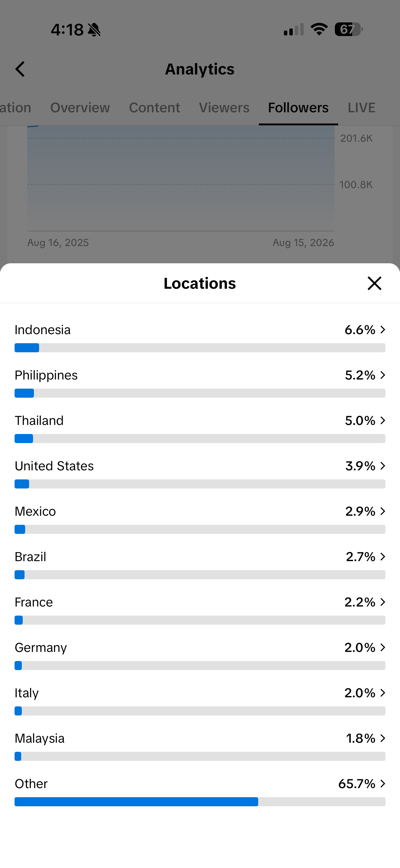Go back from Analytics
400x868 pixels.
click(x=20, y=69)
